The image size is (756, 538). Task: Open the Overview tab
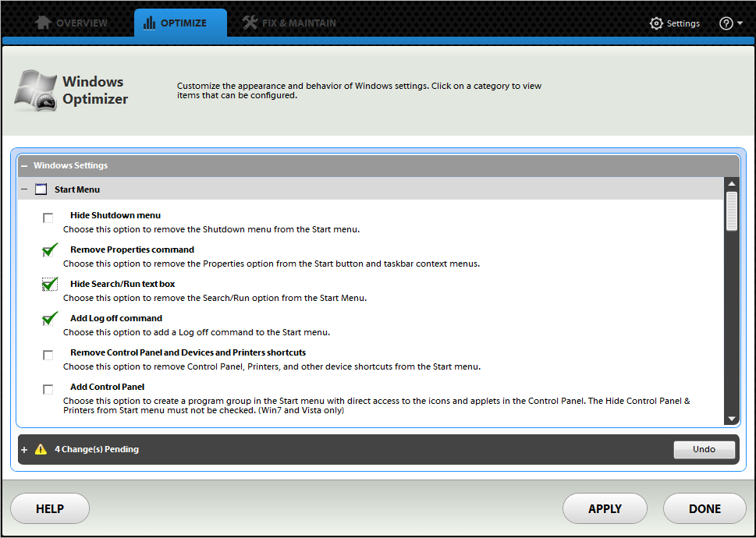[x=80, y=23]
